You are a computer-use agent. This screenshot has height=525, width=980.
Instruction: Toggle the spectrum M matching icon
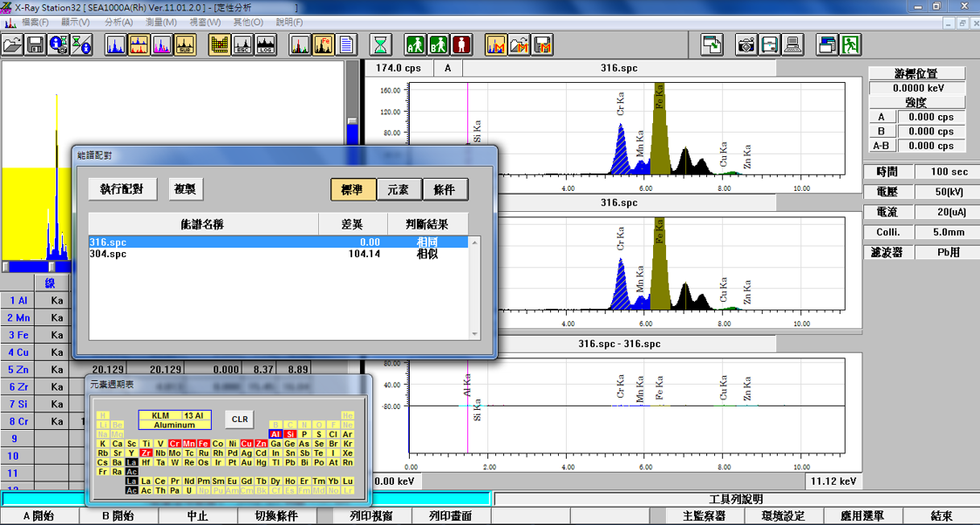point(496,45)
